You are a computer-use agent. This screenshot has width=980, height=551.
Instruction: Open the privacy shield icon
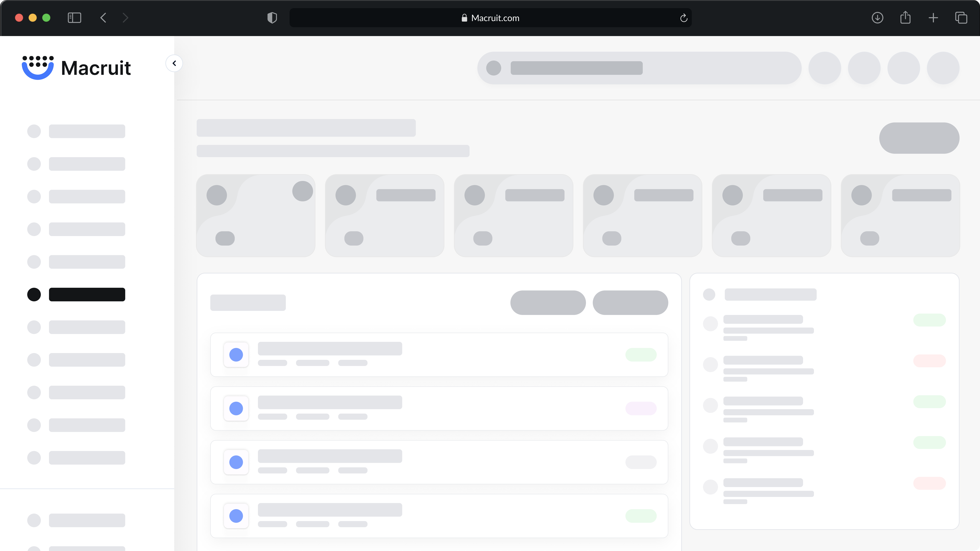click(272, 18)
